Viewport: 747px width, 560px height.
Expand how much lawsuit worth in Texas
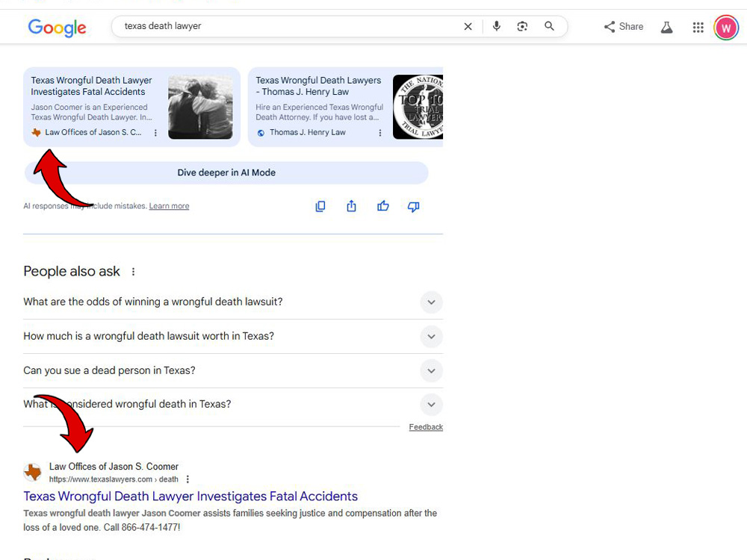tap(233, 336)
